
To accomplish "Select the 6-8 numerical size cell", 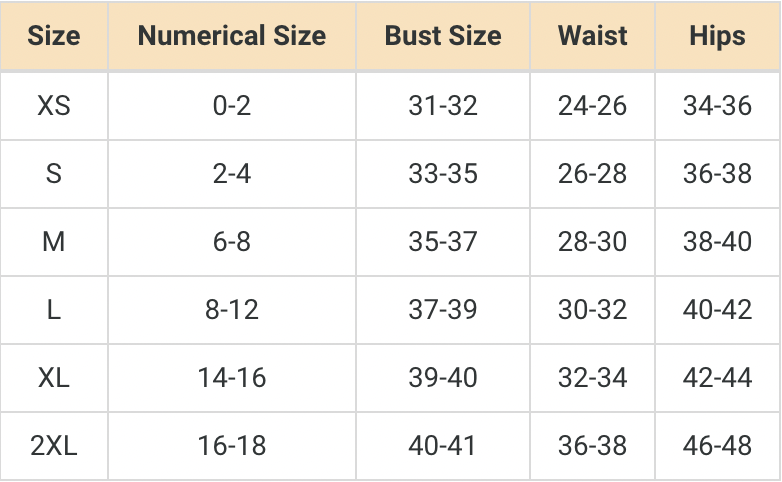I will point(232,242).
